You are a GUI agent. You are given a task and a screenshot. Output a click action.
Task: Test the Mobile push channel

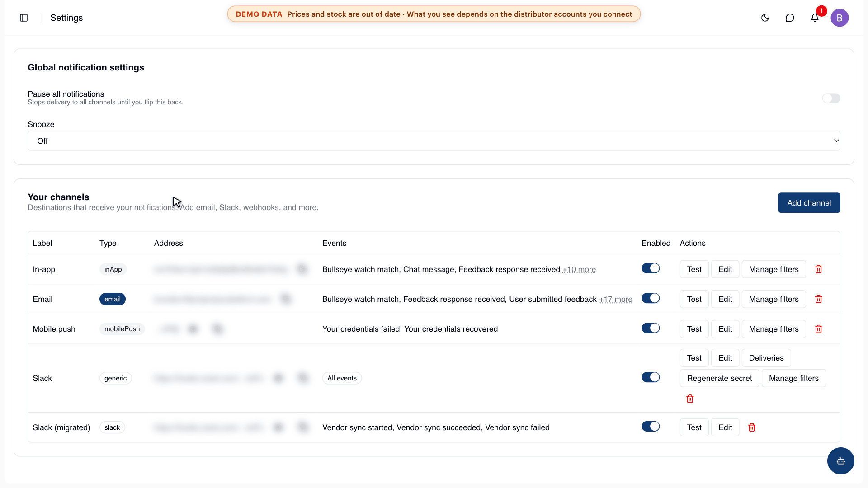pos(694,329)
